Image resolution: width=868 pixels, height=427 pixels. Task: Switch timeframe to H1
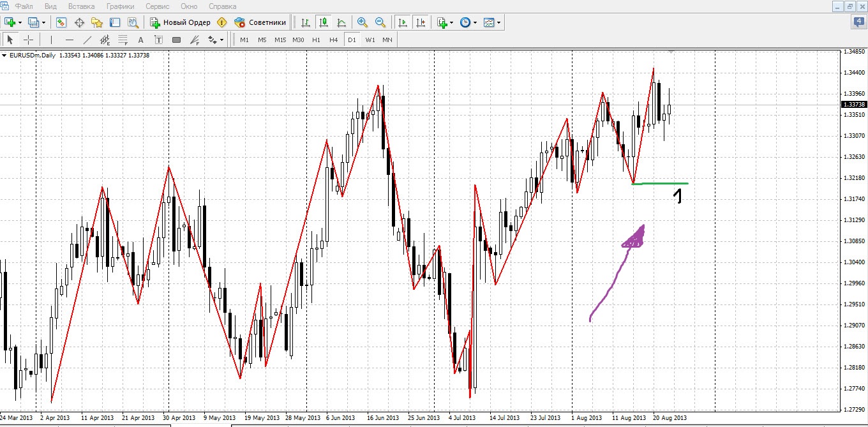[x=316, y=40]
